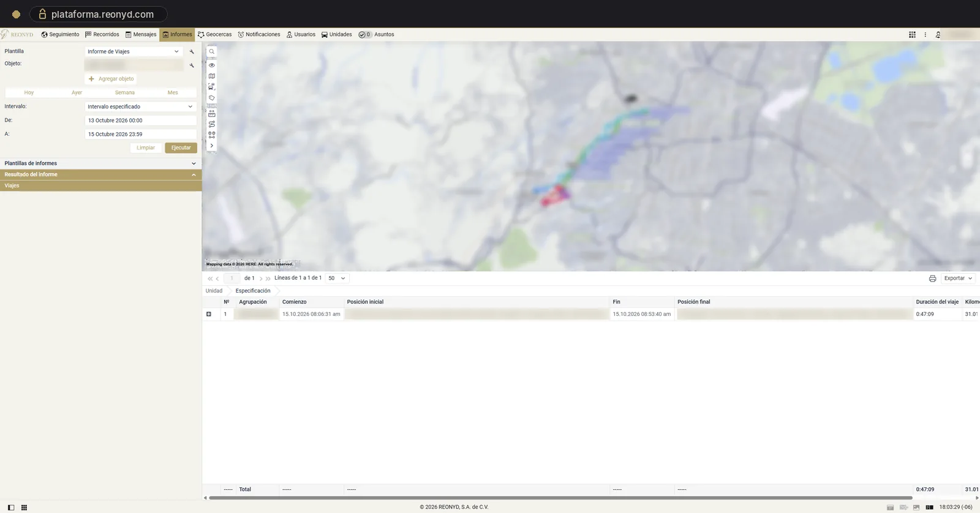Open the Unidades menu
This screenshot has height=513, width=980.
[337, 34]
